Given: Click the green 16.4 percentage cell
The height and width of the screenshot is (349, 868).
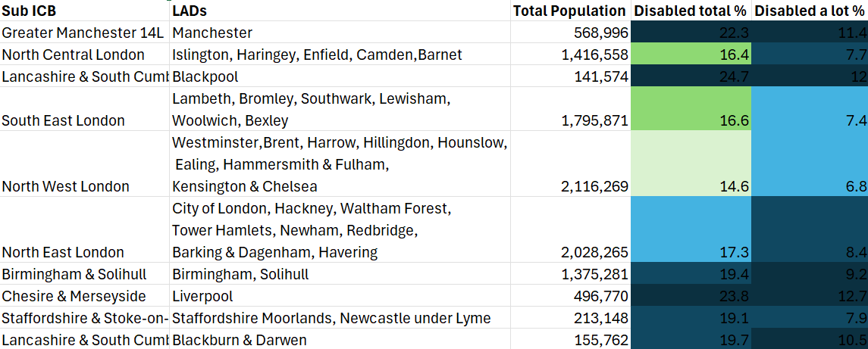Looking at the screenshot, I should tap(691, 55).
